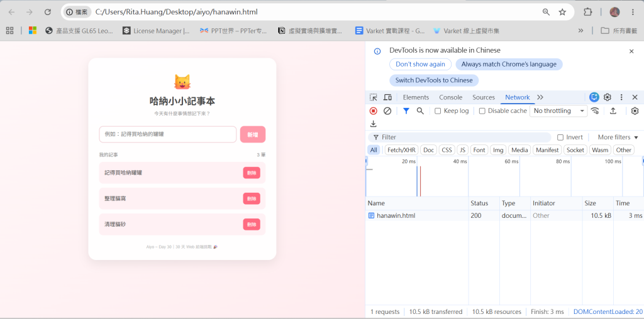Close the DevTools panel
The image size is (644, 319).
(635, 97)
